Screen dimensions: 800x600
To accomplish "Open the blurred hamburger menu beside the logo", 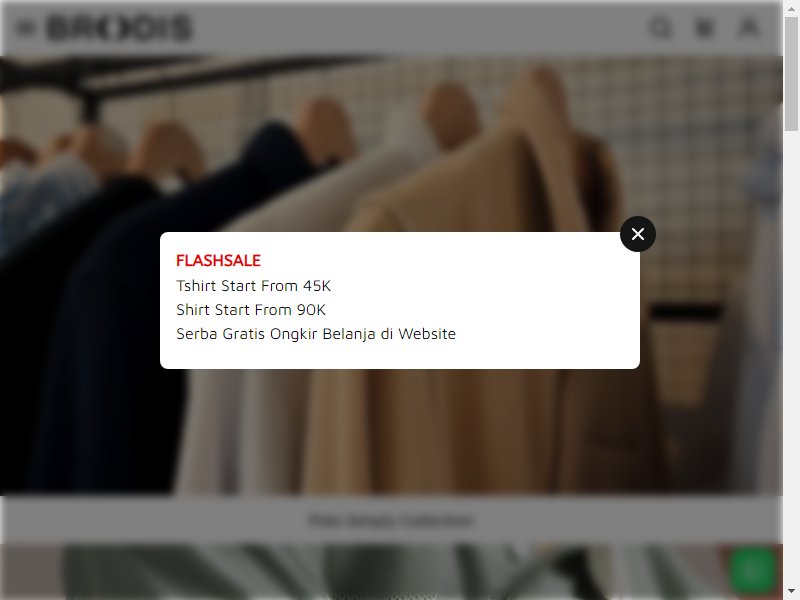I will point(26,28).
